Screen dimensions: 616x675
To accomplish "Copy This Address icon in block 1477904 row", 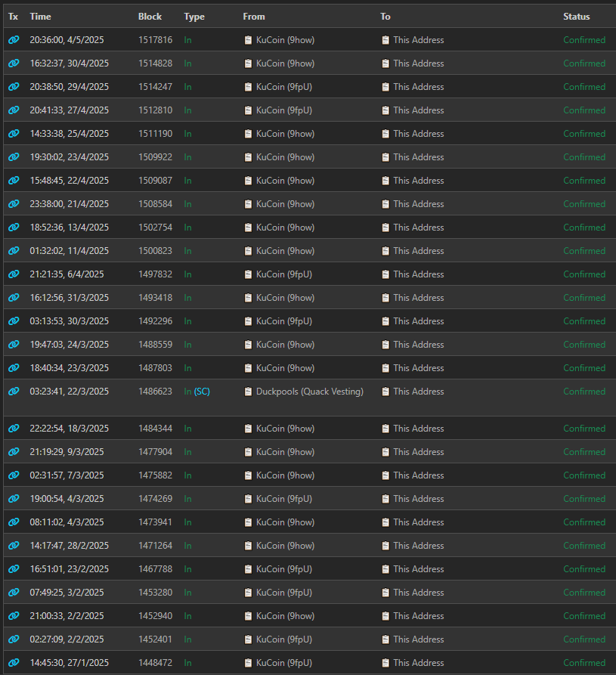I will 385,452.
